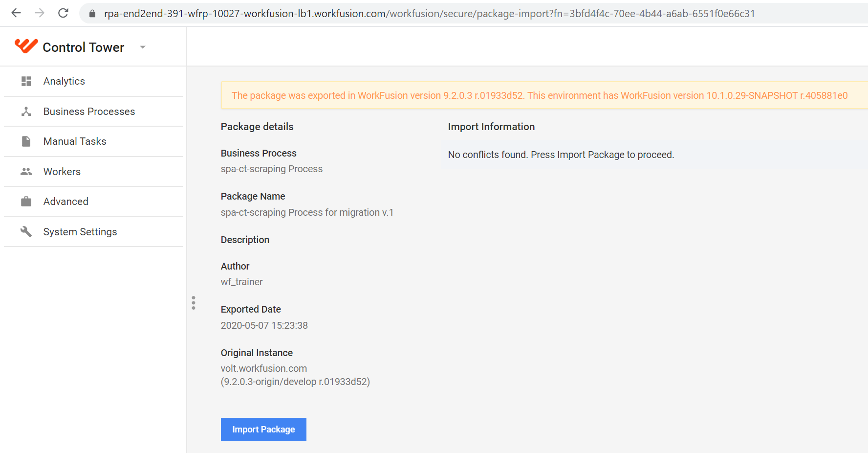Screen dimensions: 868x453
Task: Click the 'Original Instance' label
Action: click(x=257, y=353)
